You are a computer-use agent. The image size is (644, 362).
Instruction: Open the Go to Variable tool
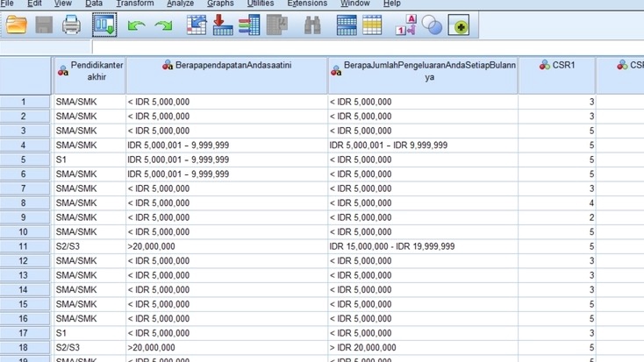tap(223, 25)
